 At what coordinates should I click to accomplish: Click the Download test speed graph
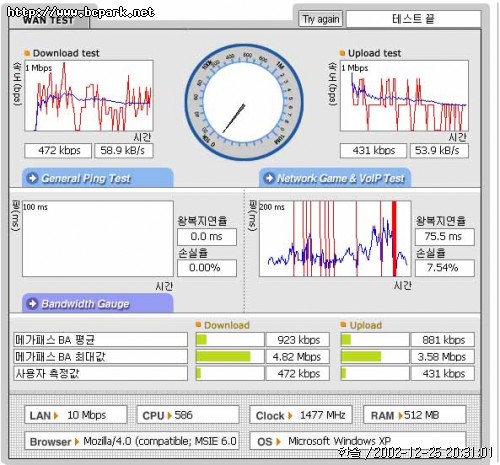89,96
